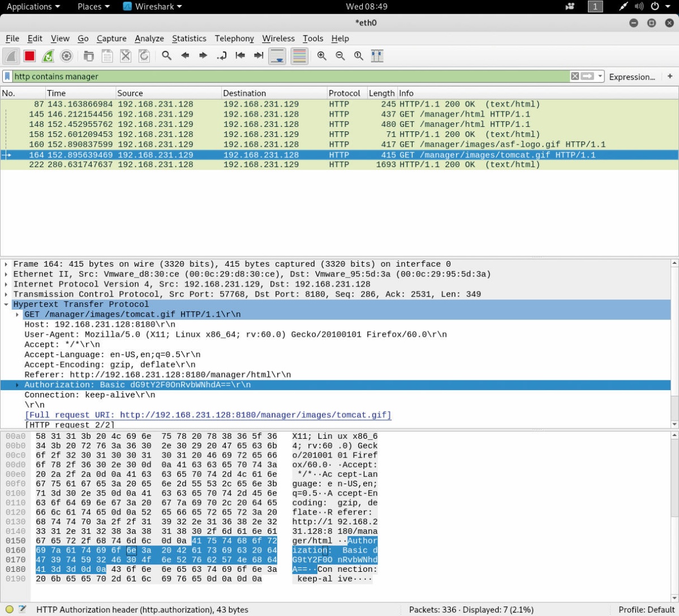Jump to the first packet
Image resolution: width=679 pixels, height=616 pixels.
point(240,55)
